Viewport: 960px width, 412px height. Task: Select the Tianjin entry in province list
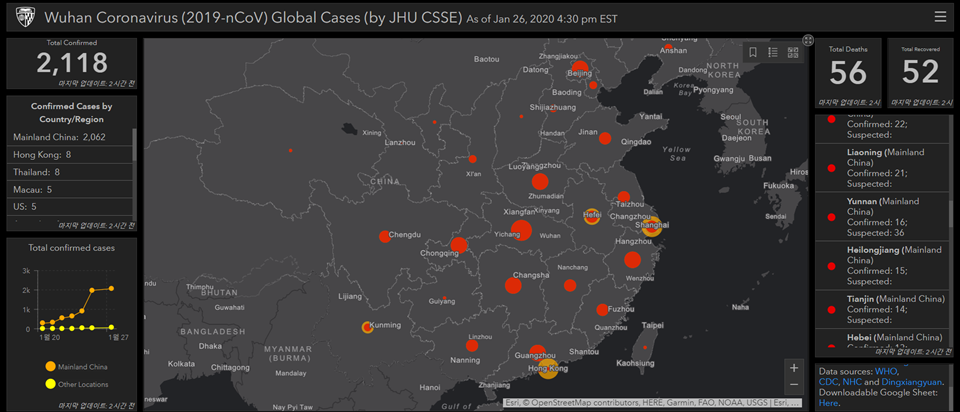click(883, 309)
